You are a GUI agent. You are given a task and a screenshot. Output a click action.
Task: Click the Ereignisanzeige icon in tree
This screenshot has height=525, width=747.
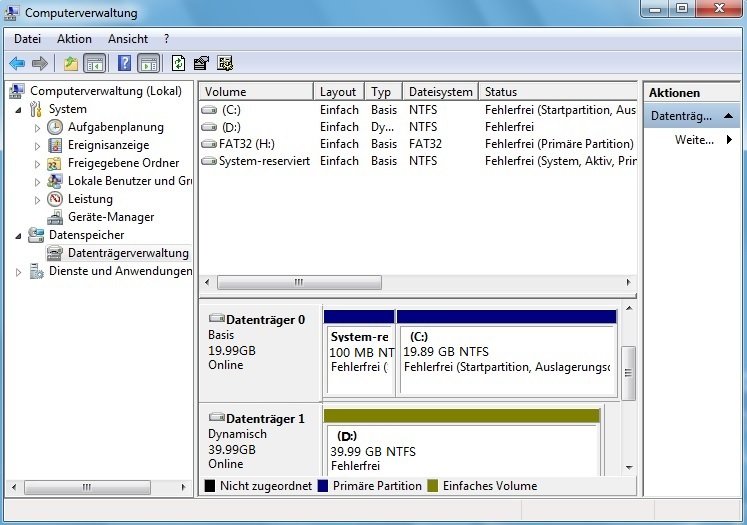coord(55,145)
